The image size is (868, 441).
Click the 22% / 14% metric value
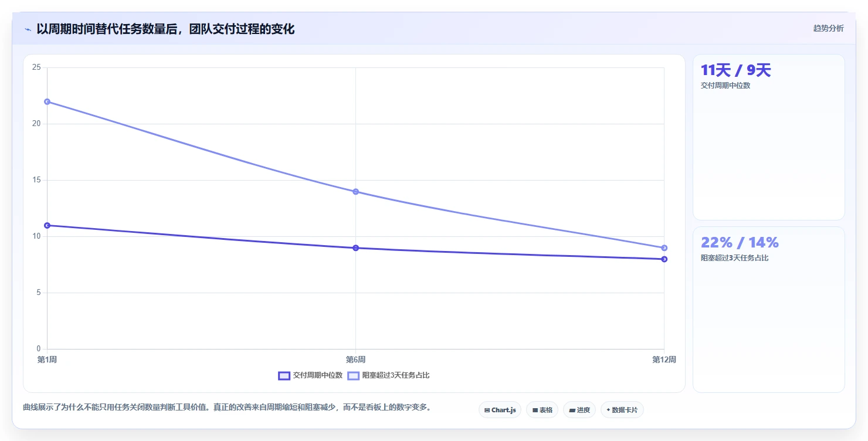(740, 242)
